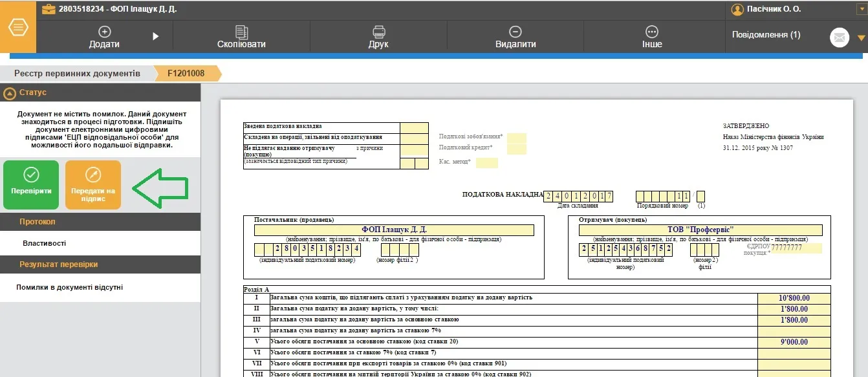Viewport: 868px width, 377px height.
Task: Click the 'Складена на операції, звільнені від оподаткування' field
Action: pos(414,138)
